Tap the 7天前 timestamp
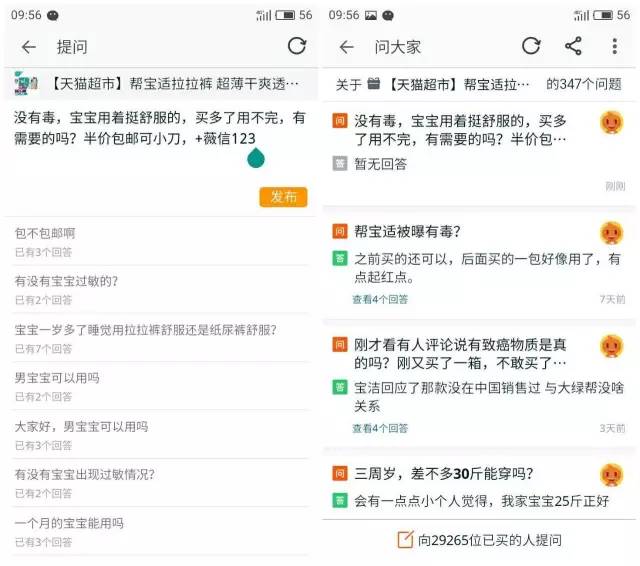The height and width of the screenshot is (566, 640). pyautogui.click(x=612, y=299)
